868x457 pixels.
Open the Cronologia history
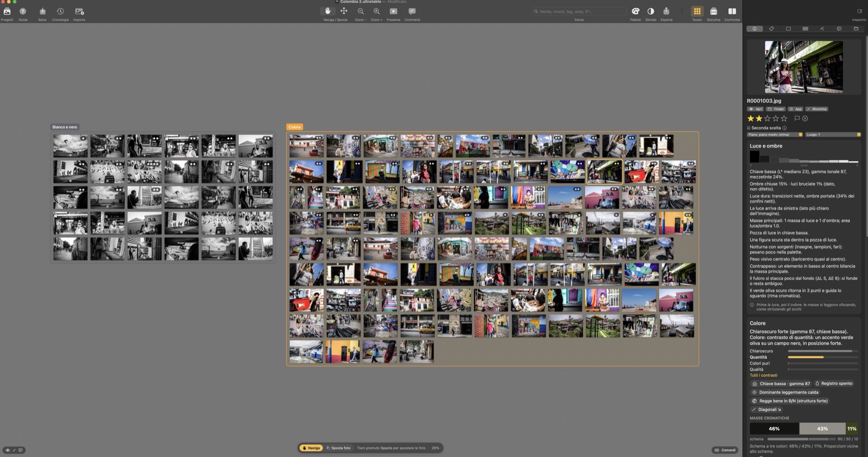[60, 11]
